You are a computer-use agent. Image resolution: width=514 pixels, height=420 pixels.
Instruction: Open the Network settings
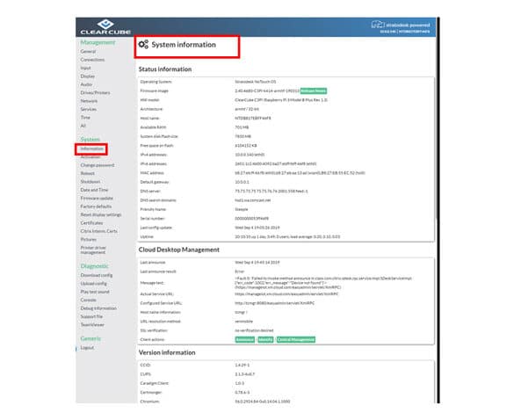89,101
